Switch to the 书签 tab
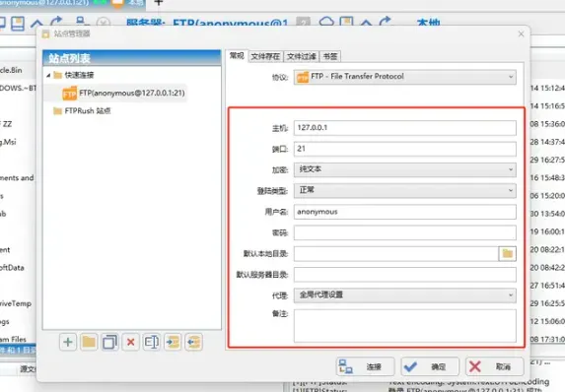 (x=329, y=56)
